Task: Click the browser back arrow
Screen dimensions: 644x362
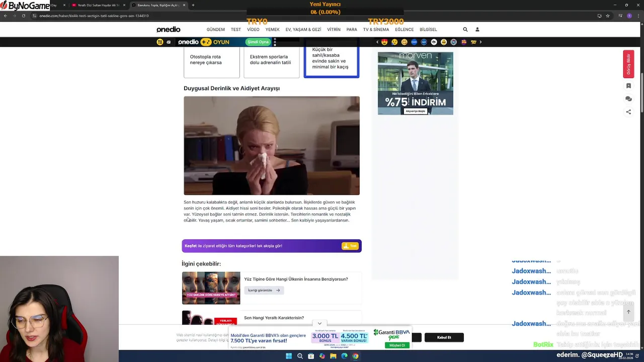Action: point(6,16)
